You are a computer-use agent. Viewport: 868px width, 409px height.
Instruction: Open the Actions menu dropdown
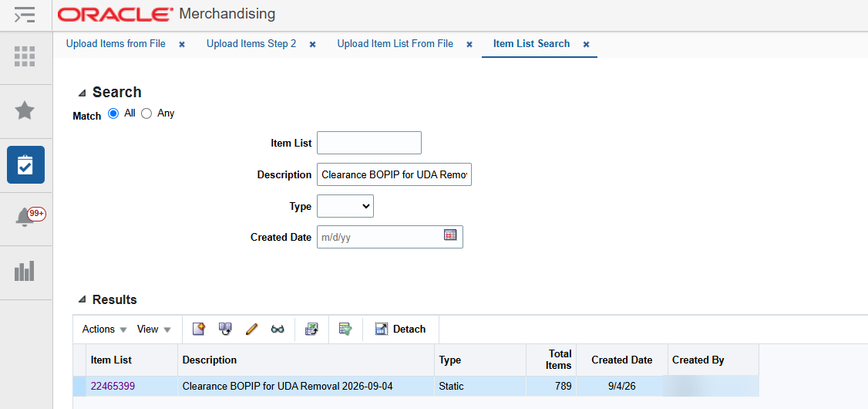coord(105,330)
